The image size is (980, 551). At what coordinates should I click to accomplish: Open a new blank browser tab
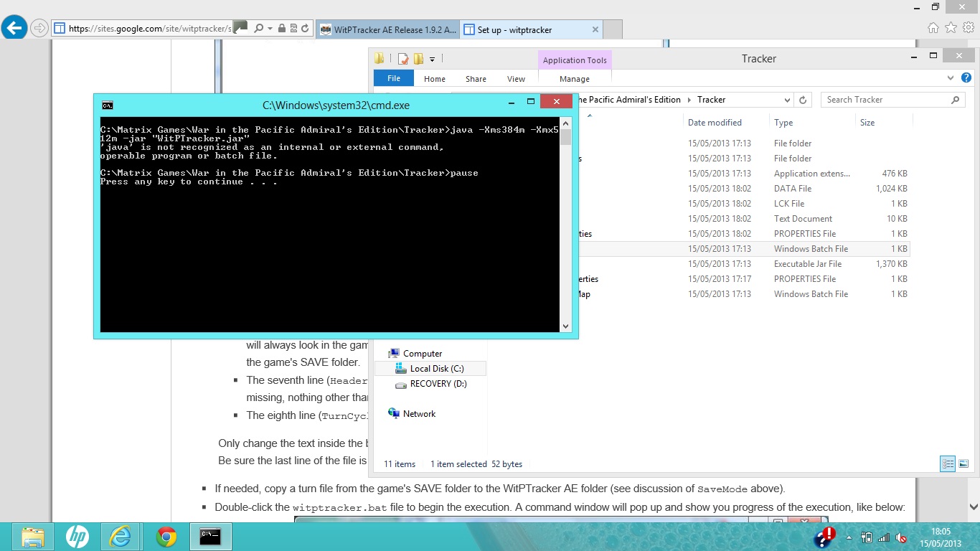pyautogui.click(x=613, y=30)
